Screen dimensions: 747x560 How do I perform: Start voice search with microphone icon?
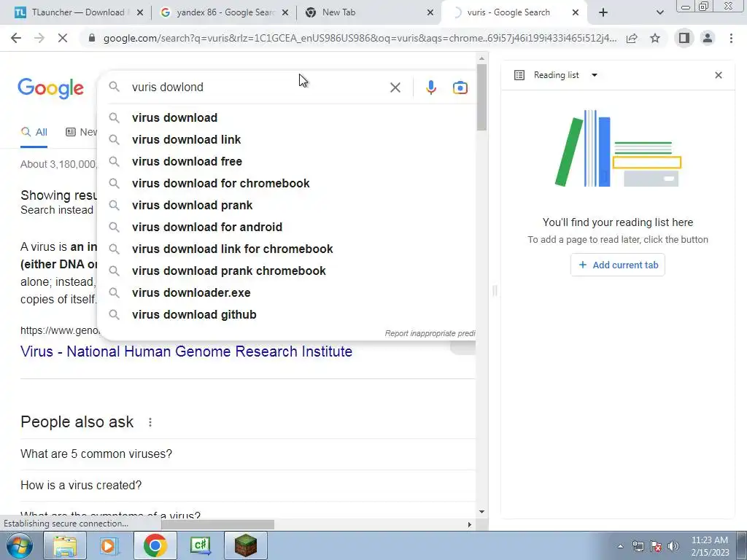[430, 87]
